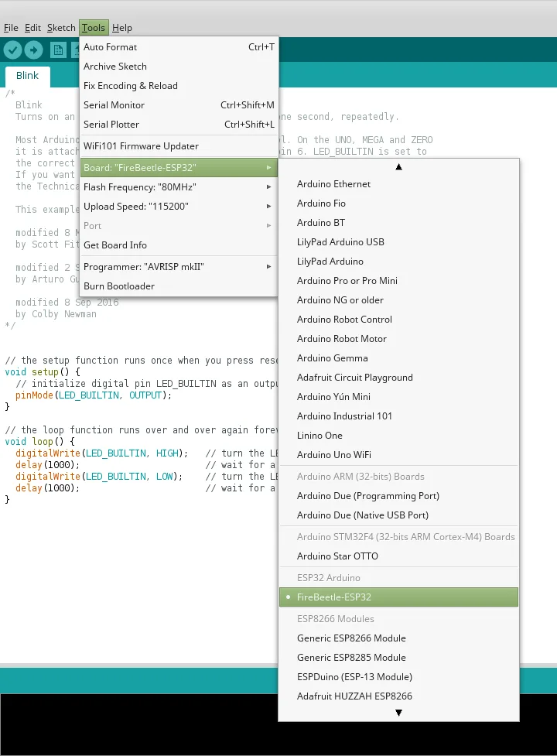Image resolution: width=557 pixels, height=756 pixels.
Task: Open the Sketch menu
Action: (x=61, y=28)
